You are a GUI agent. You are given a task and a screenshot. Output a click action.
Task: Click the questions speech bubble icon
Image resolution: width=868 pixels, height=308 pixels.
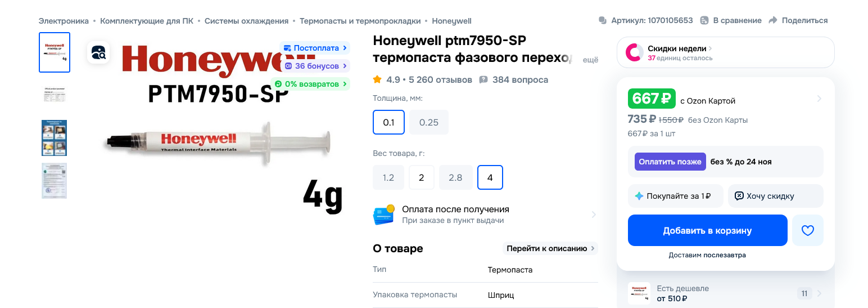483,79
